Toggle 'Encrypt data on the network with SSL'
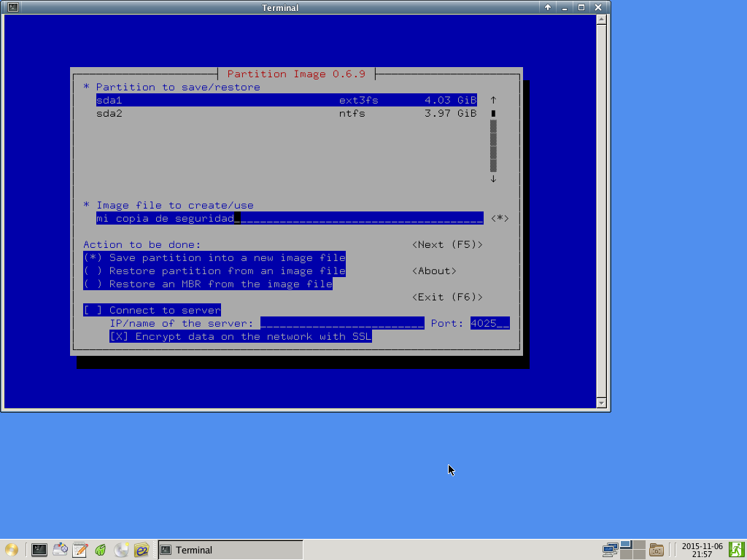The width and height of the screenshot is (747, 560). coord(240,337)
